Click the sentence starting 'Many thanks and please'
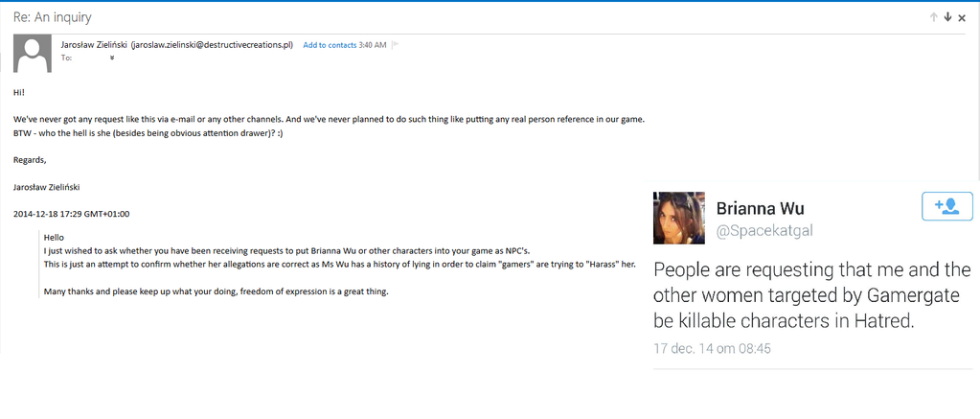 [217, 292]
